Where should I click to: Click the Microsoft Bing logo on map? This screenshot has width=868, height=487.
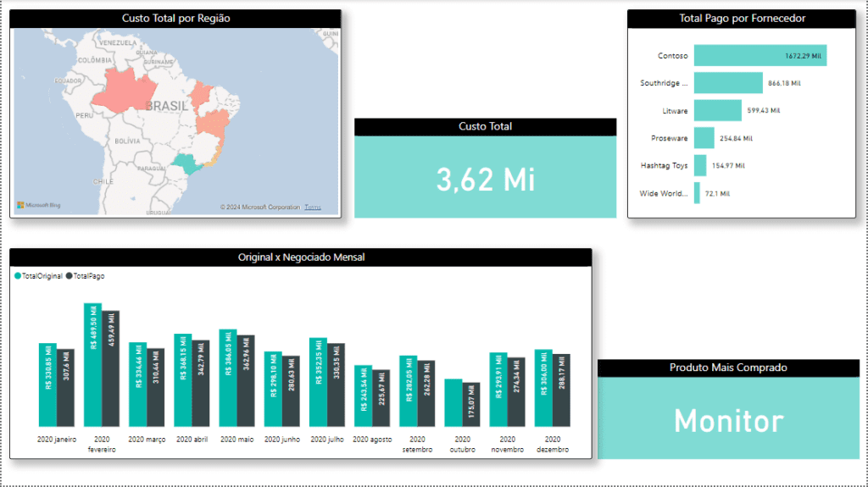coord(39,205)
